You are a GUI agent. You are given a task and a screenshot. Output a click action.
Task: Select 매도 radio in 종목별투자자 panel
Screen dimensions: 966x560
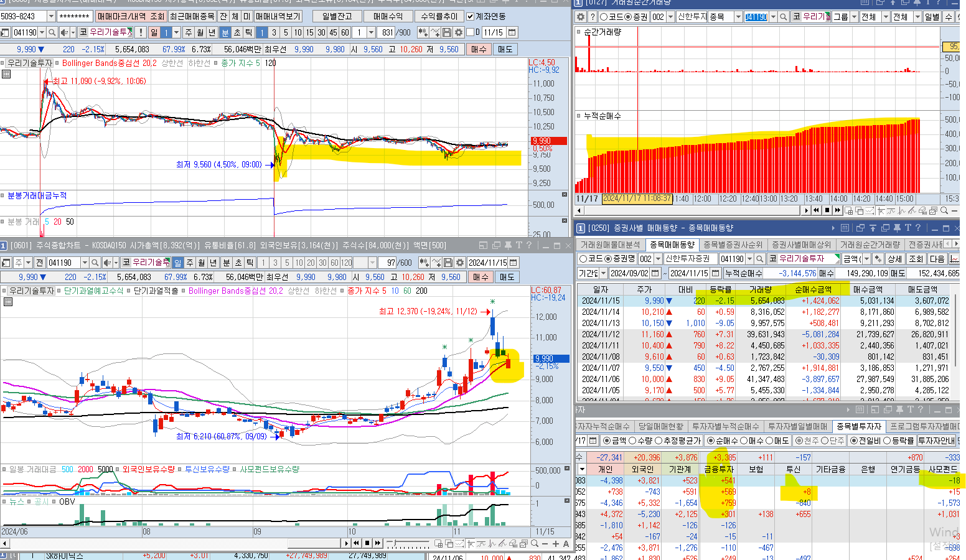tap(769, 441)
